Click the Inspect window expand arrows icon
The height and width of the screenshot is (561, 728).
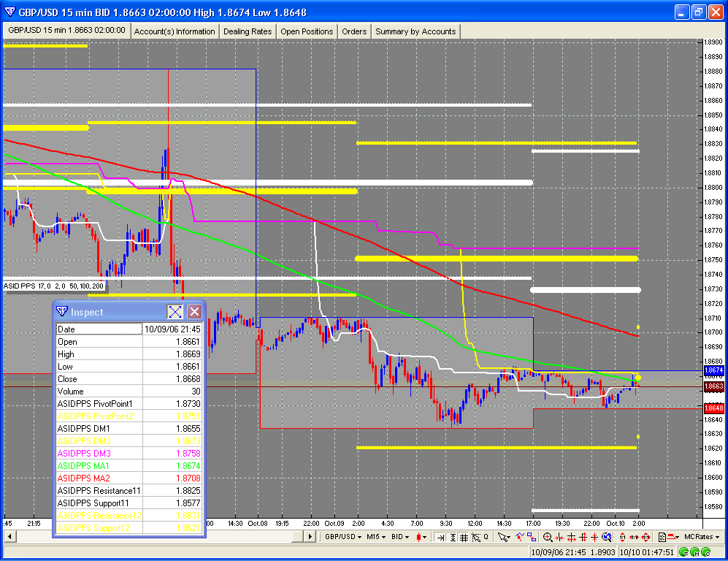click(x=175, y=312)
